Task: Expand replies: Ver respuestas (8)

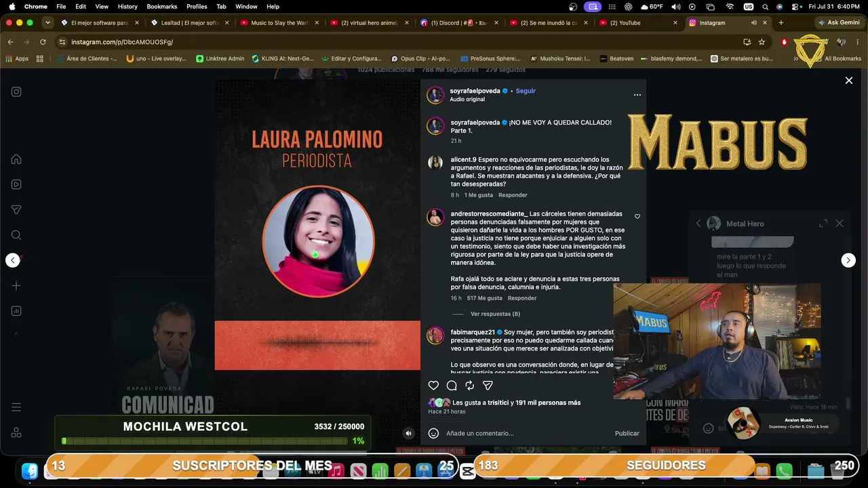Action: [495, 314]
